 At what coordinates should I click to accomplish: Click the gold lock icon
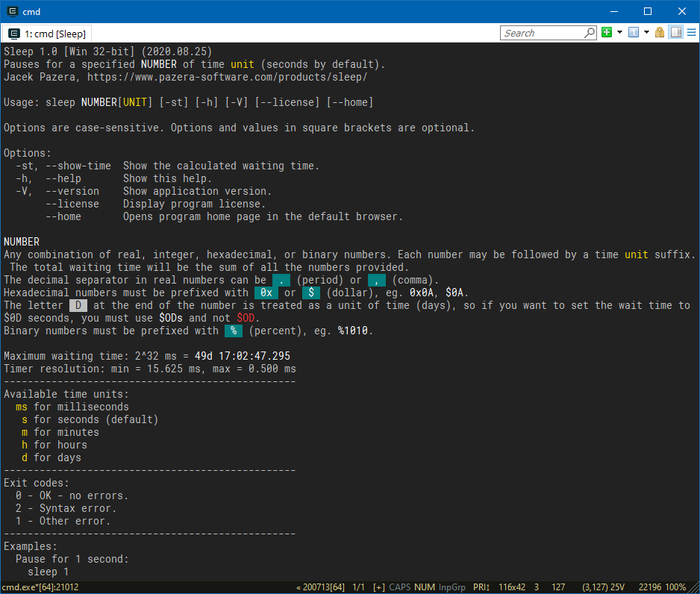tap(660, 33)
